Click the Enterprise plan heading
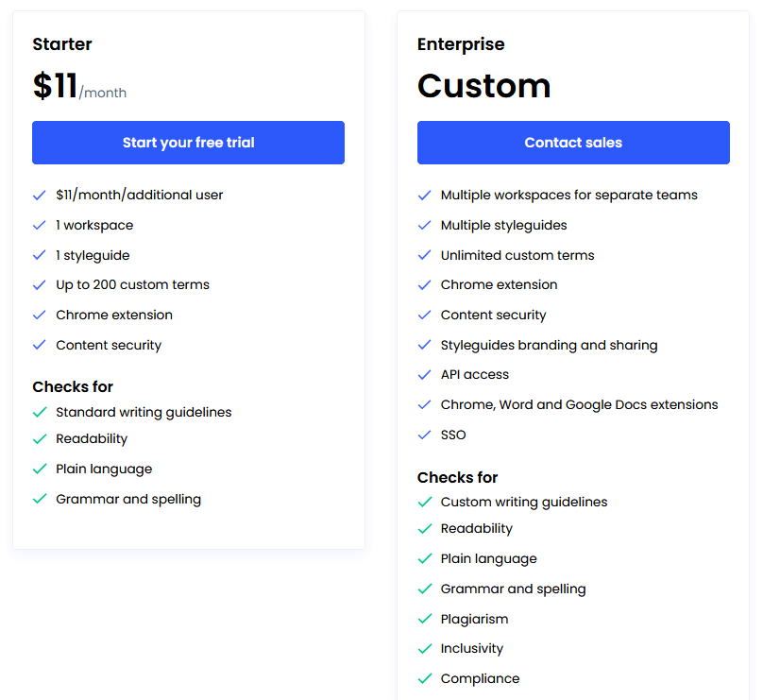Viewport: 763px width, 700px height. (x=461, y=44)
